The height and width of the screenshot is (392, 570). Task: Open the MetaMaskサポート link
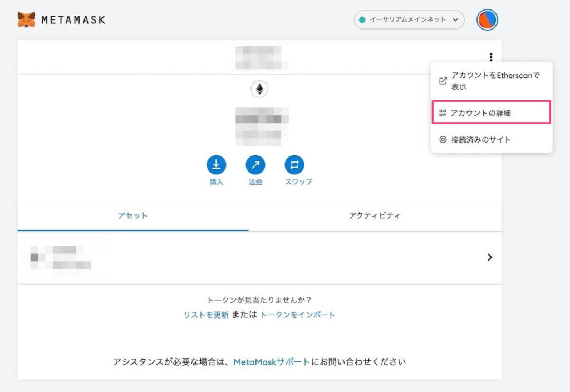pyautogui.click(x=272, y=362)
